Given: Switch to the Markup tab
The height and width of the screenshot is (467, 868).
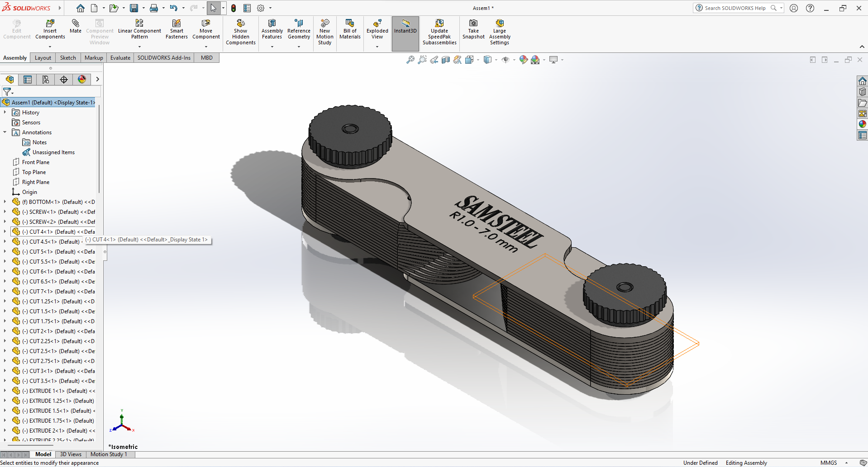Looking at the screenshot, I should coord(94,58).
